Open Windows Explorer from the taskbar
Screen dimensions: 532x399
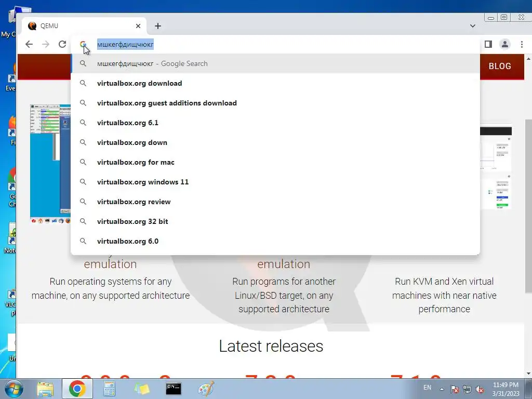[x=45, y=389]
